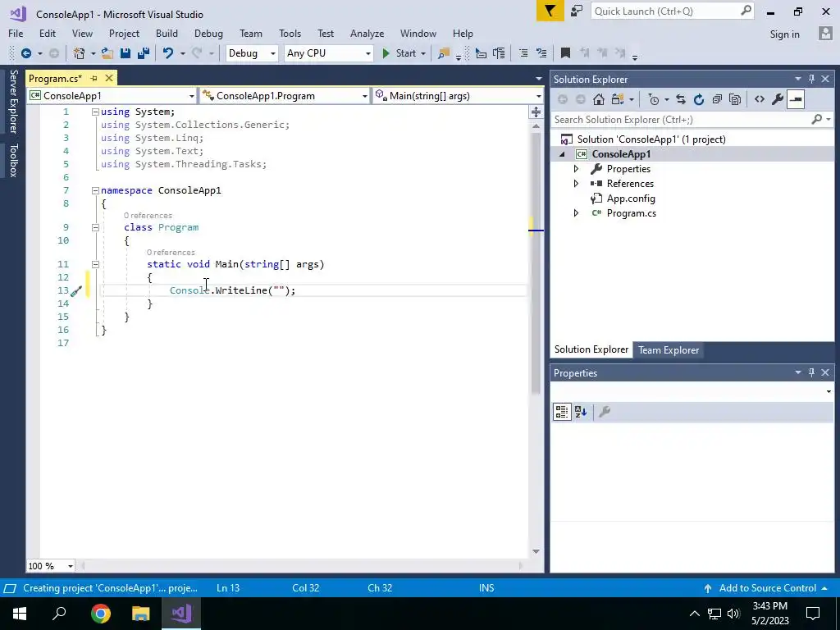Image resolution: width=840 pixels, height=630 pixels.
Task: Open the feedback icon next to Quick Launch
Action: 577,11
